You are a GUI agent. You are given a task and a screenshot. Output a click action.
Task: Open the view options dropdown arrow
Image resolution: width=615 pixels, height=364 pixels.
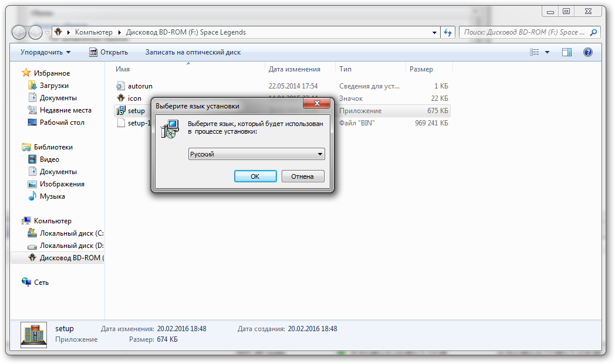[x=547, y=52]
